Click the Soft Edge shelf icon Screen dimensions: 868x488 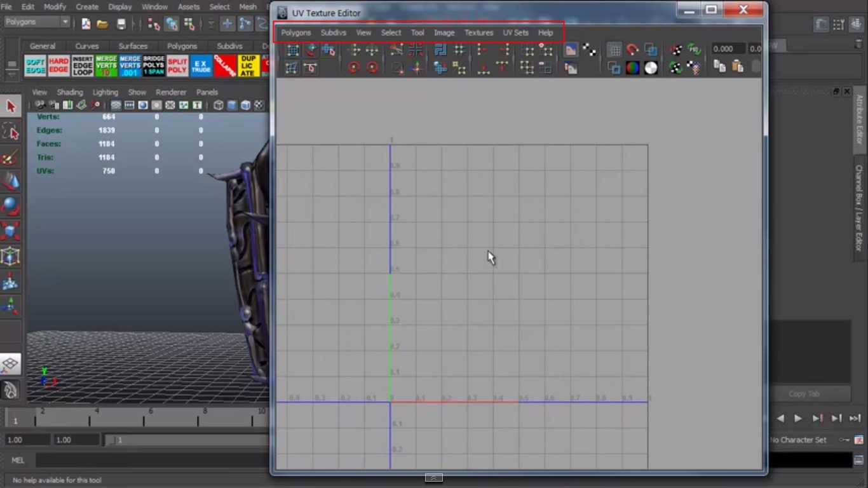[x=35, y=66]
